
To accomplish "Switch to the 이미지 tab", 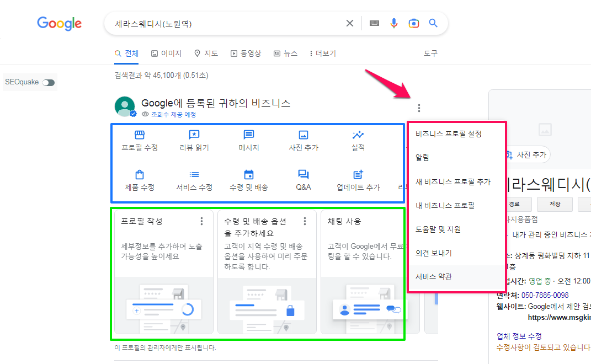I will coord(166,53).
